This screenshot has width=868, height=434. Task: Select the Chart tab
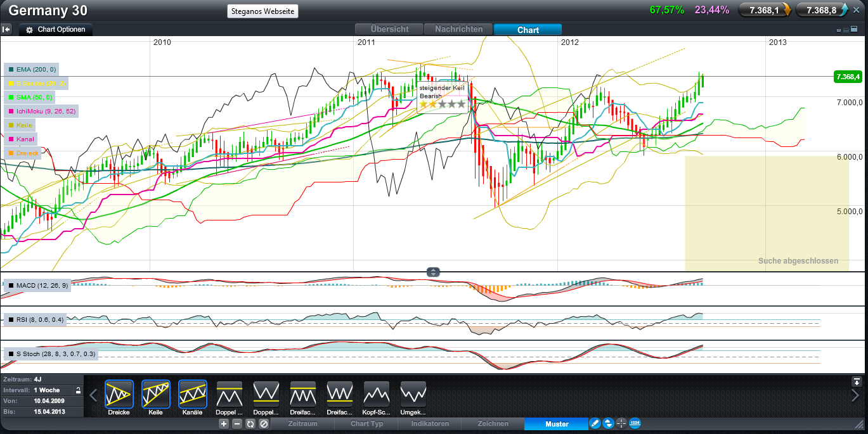[x=528, y=29]
